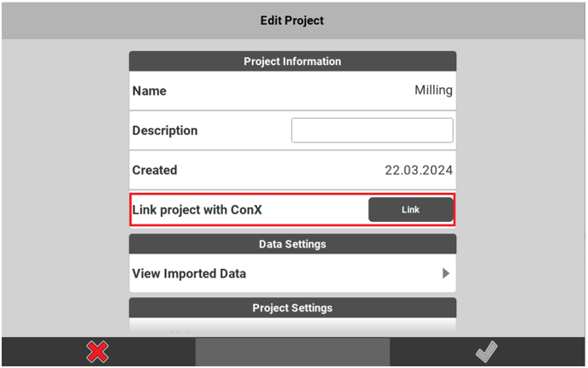
Task: Click the Edit Project title text
Action: 292,20
